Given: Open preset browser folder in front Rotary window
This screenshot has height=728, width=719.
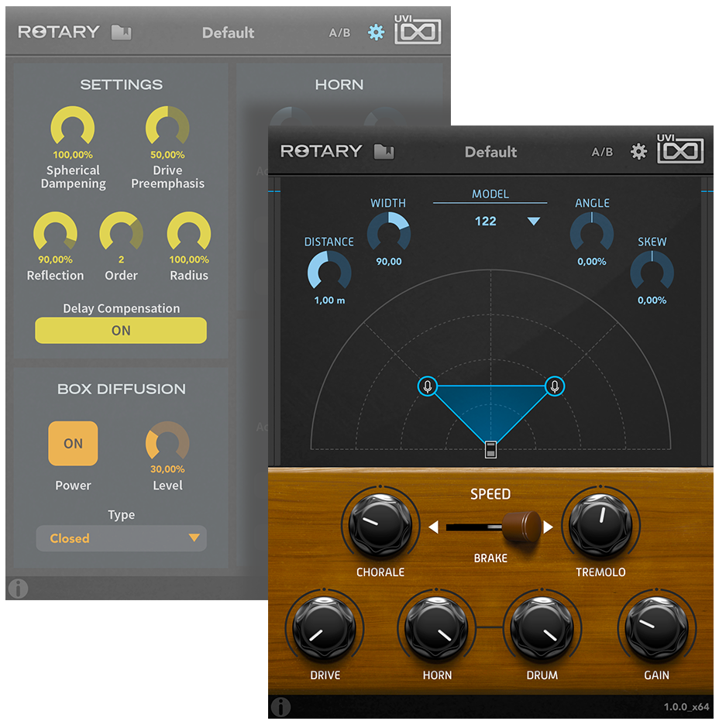Looking at the screenshot, I should click(x=384, y=151).
